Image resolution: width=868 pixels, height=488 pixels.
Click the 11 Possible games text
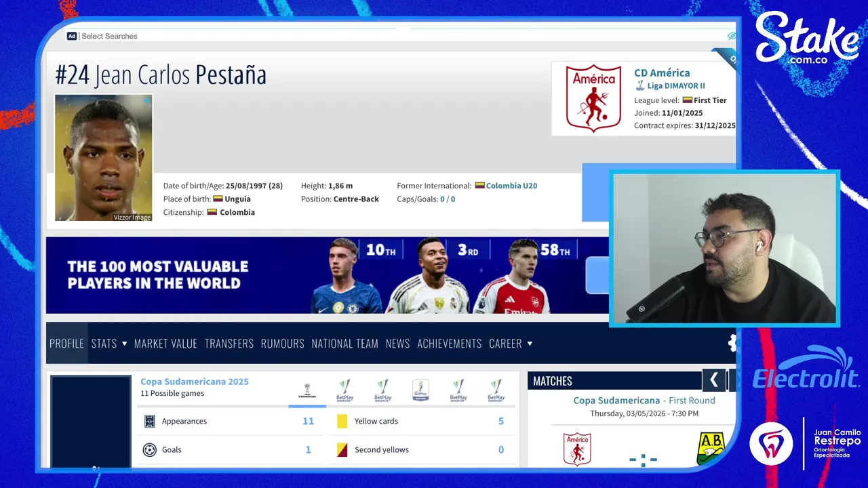coord(172,394)
